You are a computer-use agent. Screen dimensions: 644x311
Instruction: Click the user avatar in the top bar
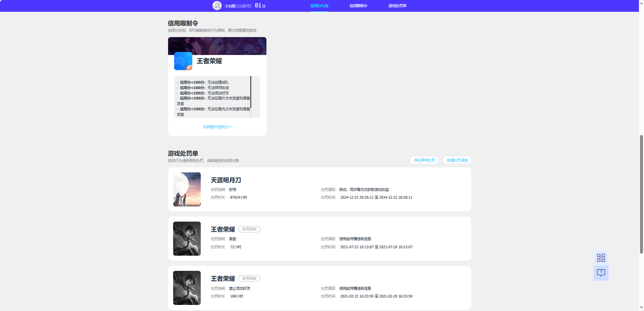(217, 5)
